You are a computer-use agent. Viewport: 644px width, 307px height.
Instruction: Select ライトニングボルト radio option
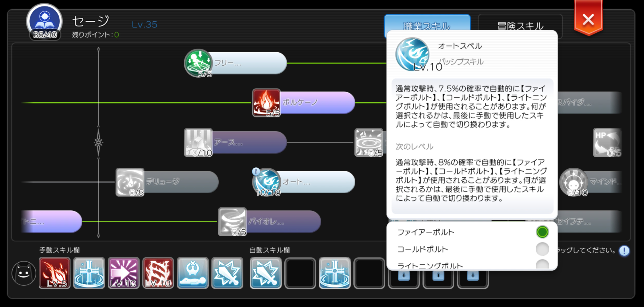542,265
